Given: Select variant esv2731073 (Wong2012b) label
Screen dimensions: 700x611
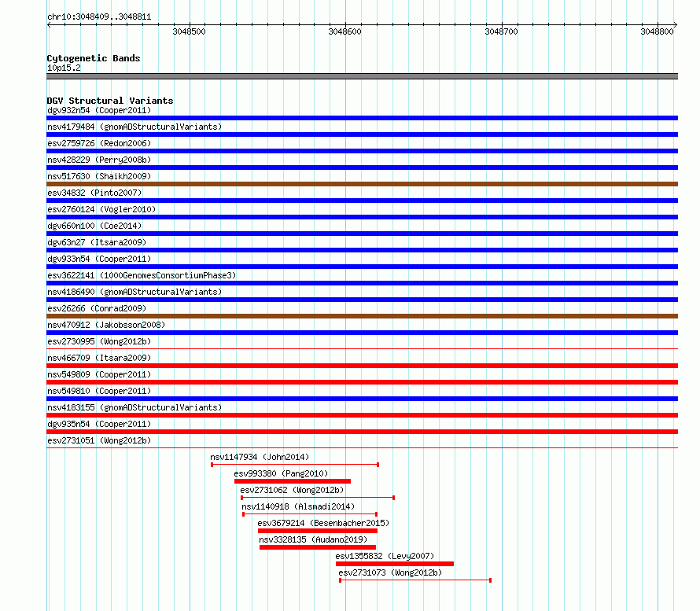Looking at the screenshot, I should 390,572.
